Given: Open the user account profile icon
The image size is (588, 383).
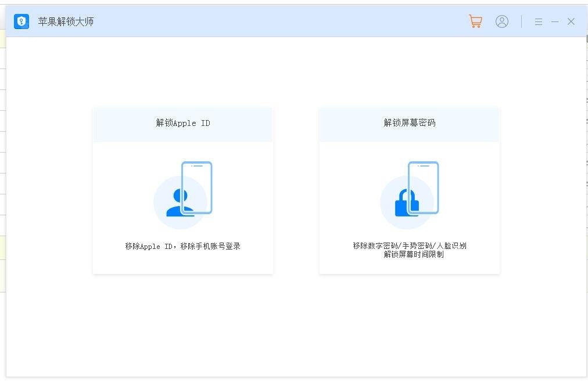Looking at the screenshot, I should pyautogui.click(x=502, y=21).
